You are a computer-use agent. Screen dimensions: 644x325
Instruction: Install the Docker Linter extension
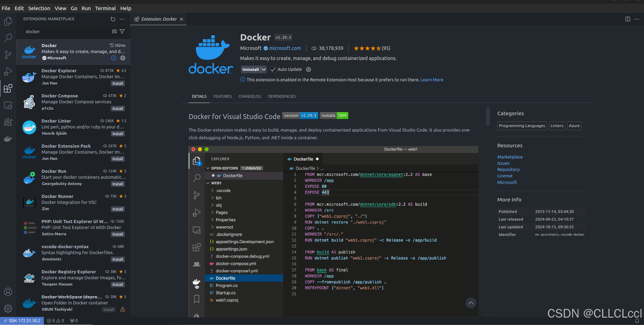[x=118, y=134]
